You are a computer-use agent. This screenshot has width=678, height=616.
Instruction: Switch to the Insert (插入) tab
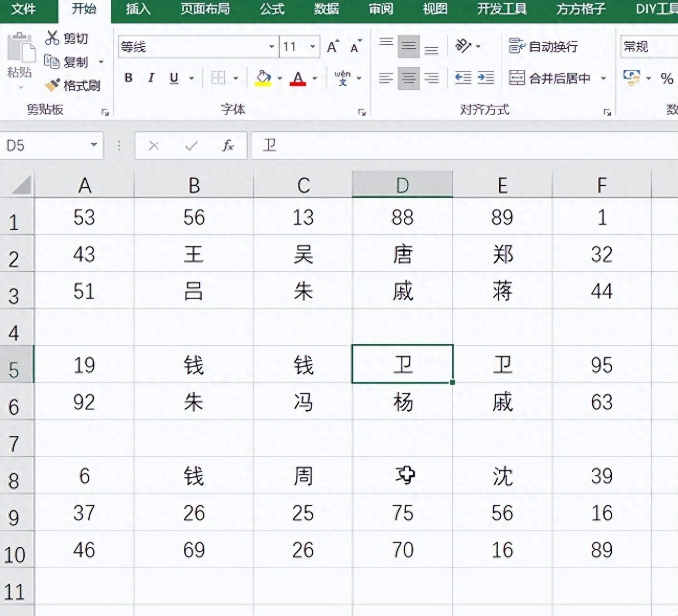138,9
